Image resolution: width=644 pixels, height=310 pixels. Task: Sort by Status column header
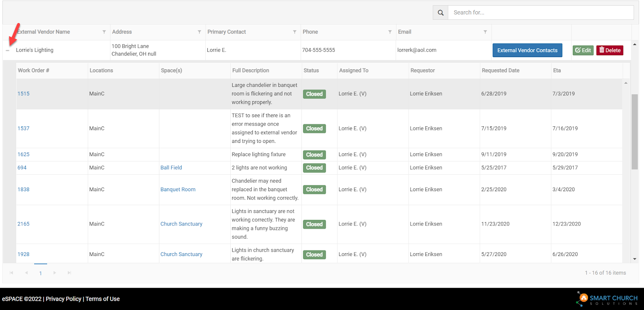(311, 70)
